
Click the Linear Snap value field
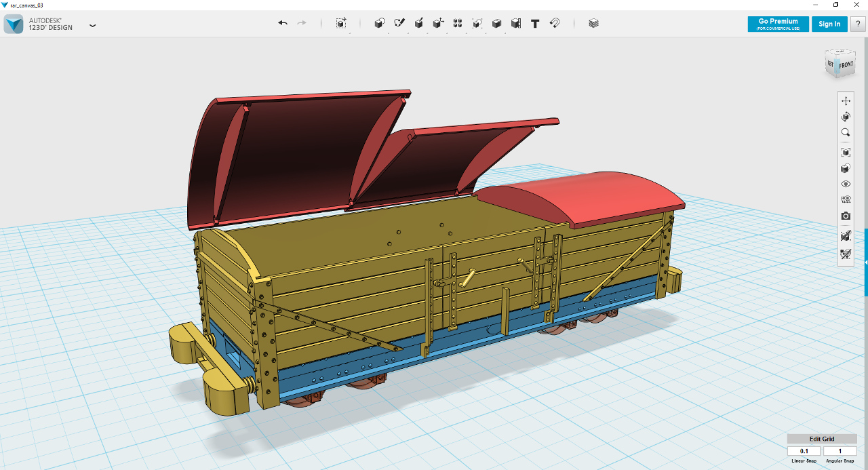(804, 451)
